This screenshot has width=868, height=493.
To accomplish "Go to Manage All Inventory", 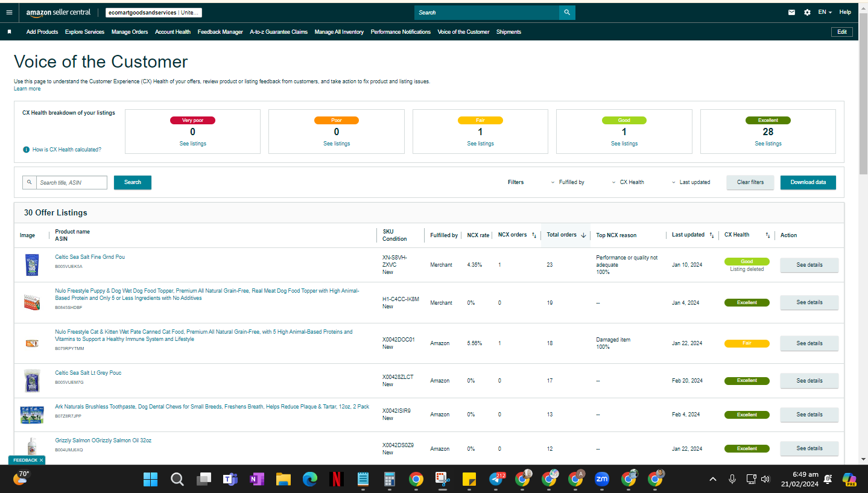I will point(339,32).
